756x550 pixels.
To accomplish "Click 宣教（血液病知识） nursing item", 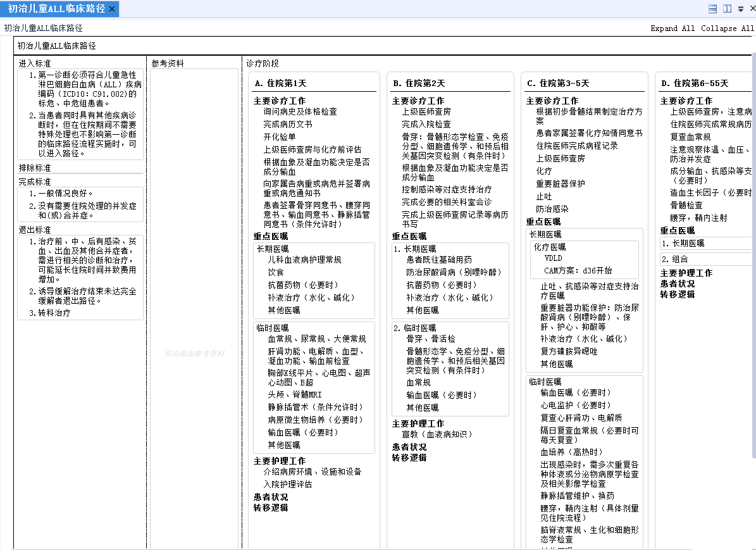I will [x=437, y=434].
